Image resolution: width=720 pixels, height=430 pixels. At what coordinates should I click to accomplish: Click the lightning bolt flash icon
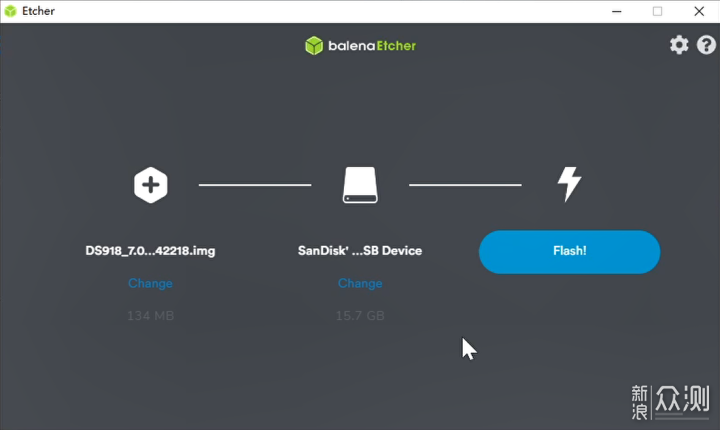(x=569, y=184)
